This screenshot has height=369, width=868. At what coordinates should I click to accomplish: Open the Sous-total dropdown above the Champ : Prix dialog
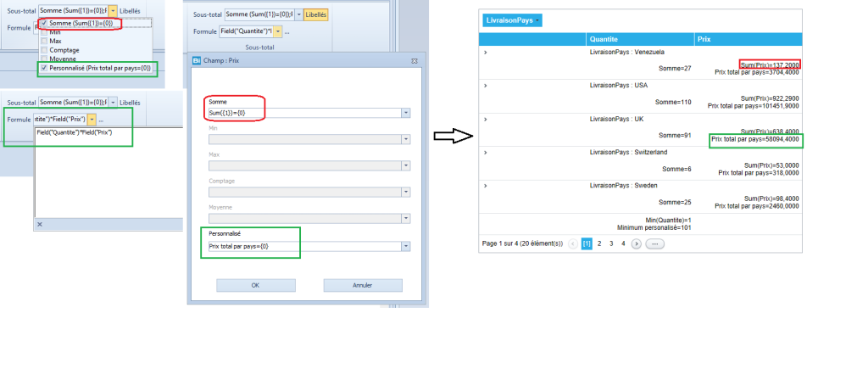click(x=299, y=15)
